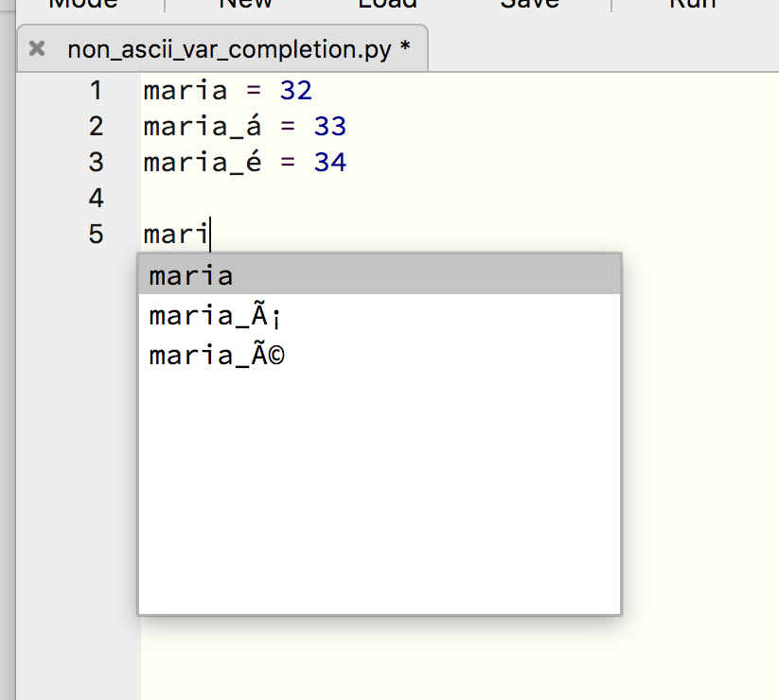Click the value 33 on line 2
The image size is (779, 700).
pos(332,126)
